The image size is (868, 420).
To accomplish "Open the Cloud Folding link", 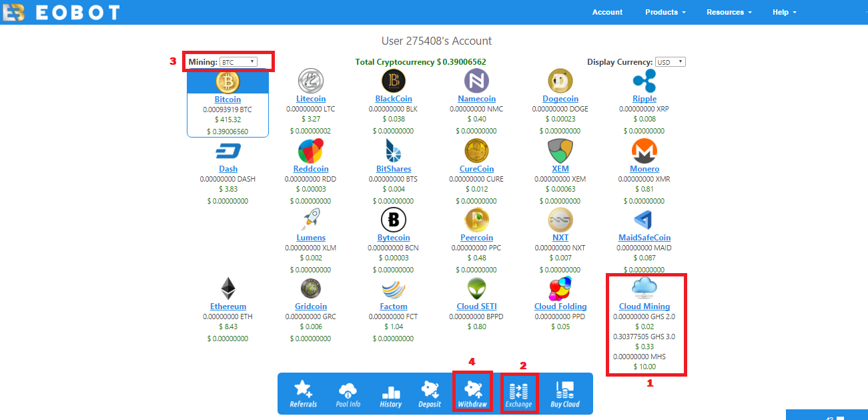I will click(x=560, y=306).
